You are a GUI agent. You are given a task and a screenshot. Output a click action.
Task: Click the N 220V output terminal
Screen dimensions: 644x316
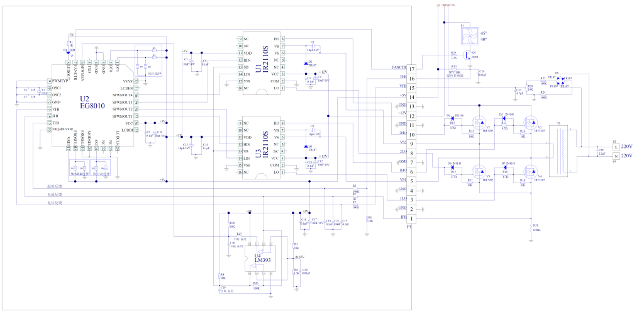click(615, 155)
